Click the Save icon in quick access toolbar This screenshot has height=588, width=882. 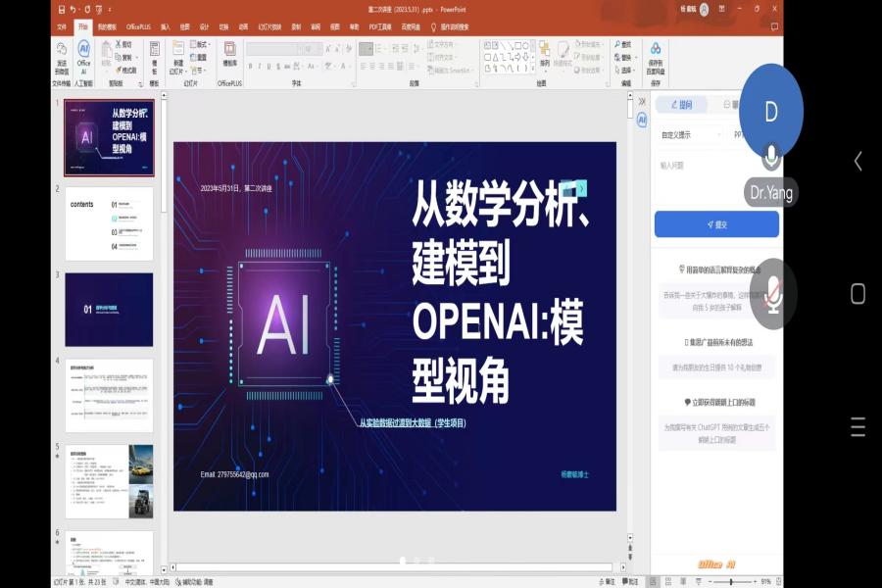point(62,9)
